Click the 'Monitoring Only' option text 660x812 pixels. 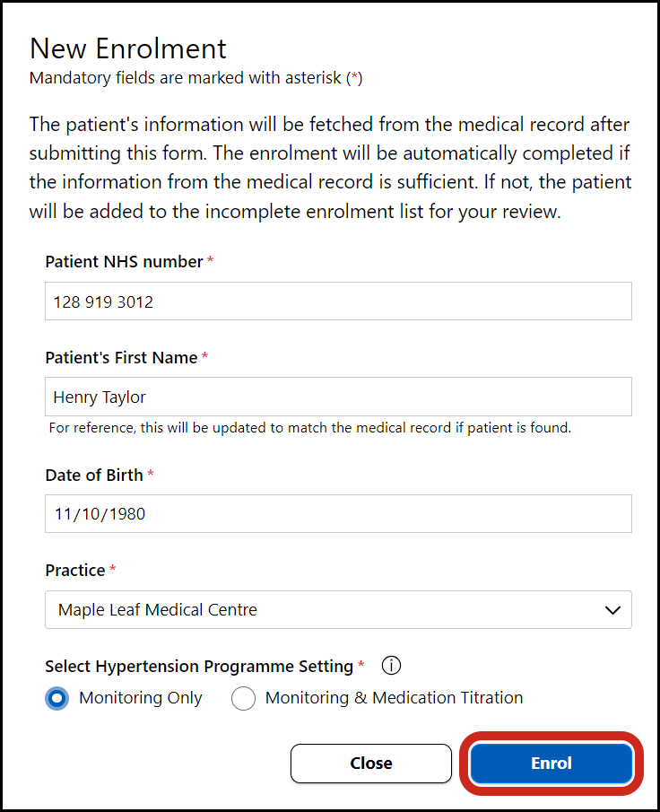141,698
